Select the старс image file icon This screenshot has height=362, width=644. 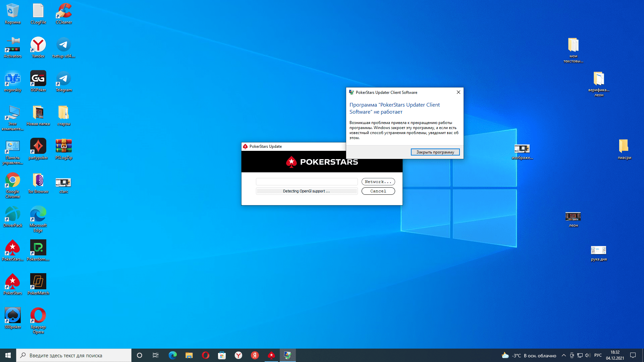(64, 185)
